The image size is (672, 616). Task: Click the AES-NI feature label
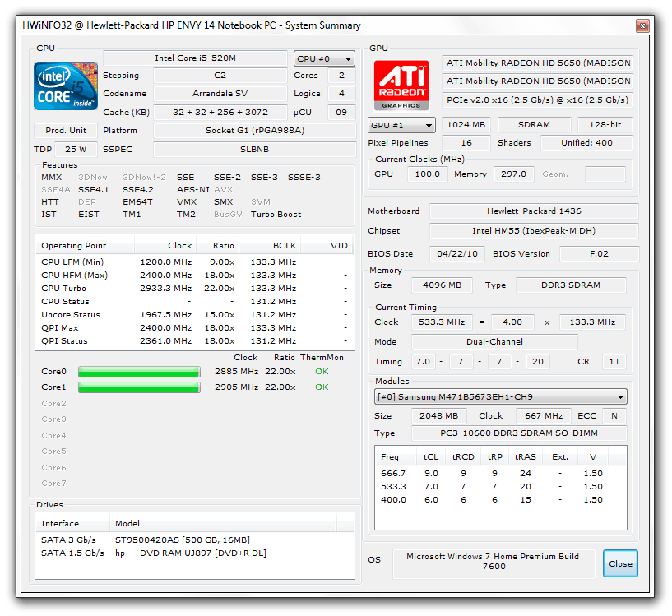pyautogui.click(x=192, y=189)
